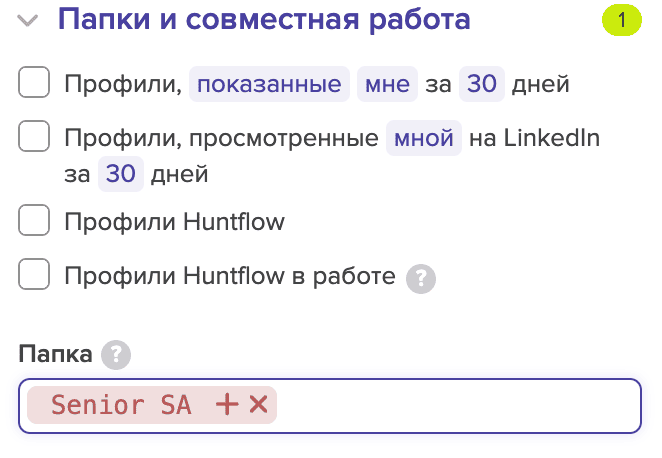Change the 30 days value for LinkedIn views
Screen dimensions: 662x458
120,174
